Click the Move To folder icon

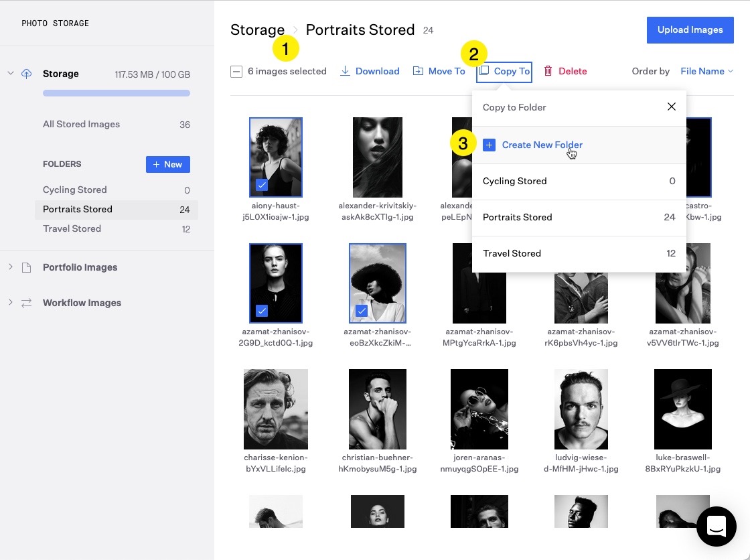pos(418,71)
